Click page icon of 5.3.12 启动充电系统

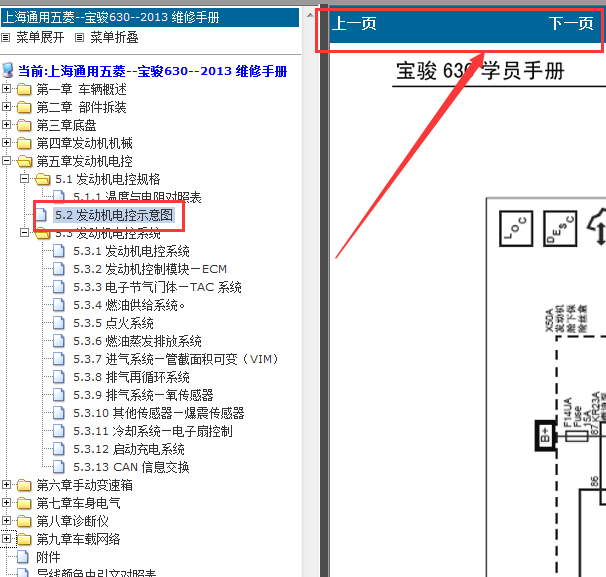click(59, 449)
